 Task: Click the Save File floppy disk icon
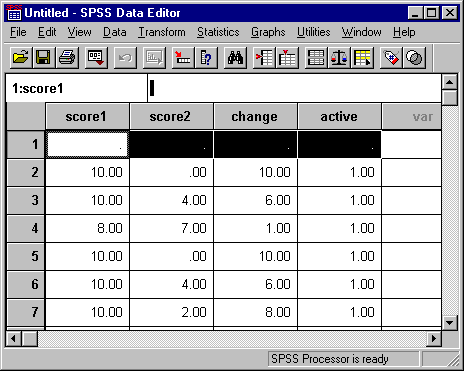click(44, 58)
